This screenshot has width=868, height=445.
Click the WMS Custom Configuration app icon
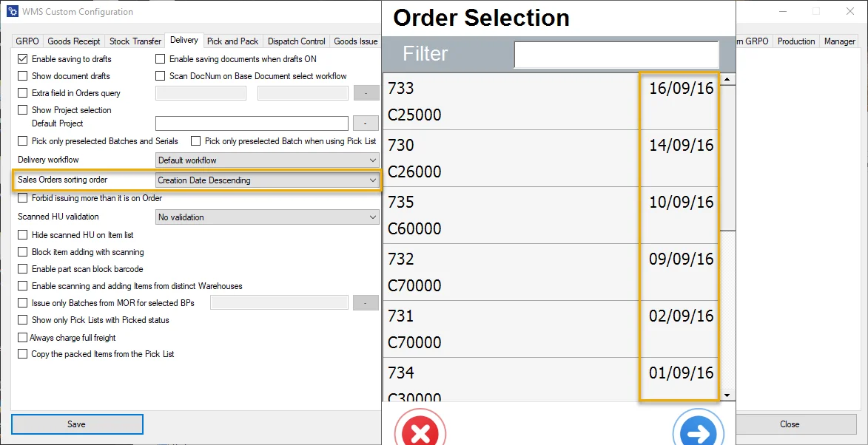(x=12, y=11)
